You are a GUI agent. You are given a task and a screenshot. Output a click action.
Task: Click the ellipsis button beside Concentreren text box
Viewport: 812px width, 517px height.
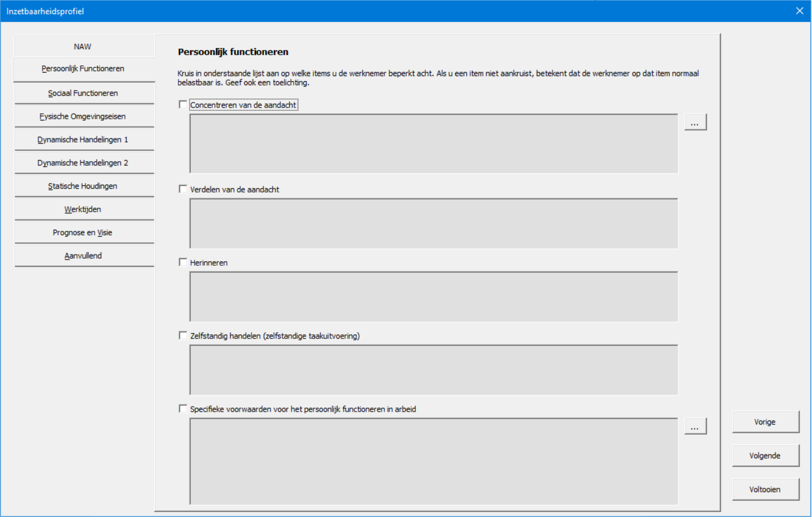click(x=695, y=122)
